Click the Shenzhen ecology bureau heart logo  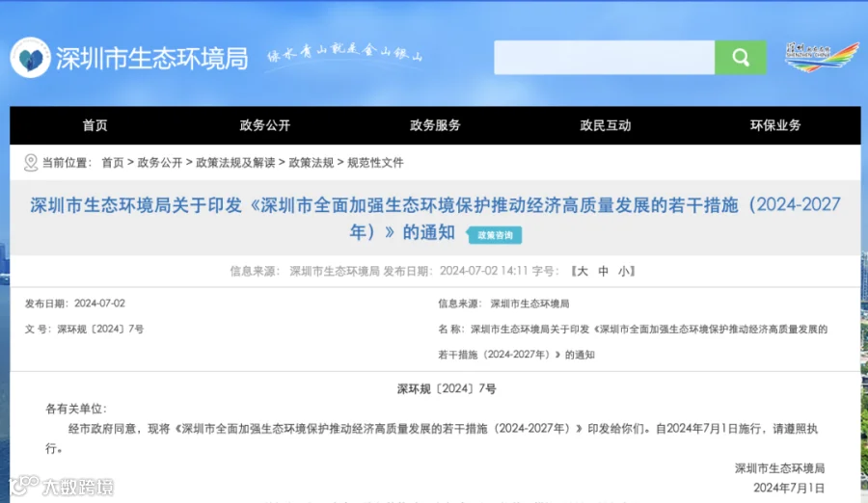click(31, 58)
